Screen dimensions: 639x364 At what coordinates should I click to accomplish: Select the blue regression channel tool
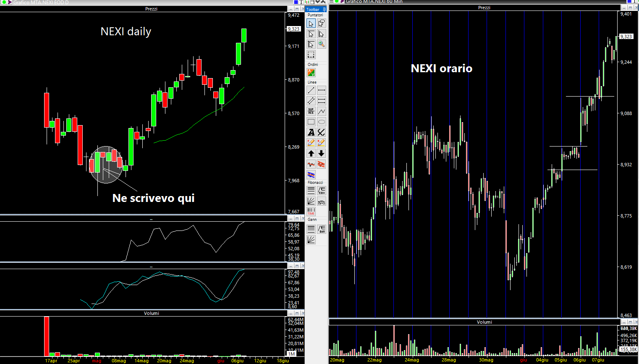click(311, 175)
